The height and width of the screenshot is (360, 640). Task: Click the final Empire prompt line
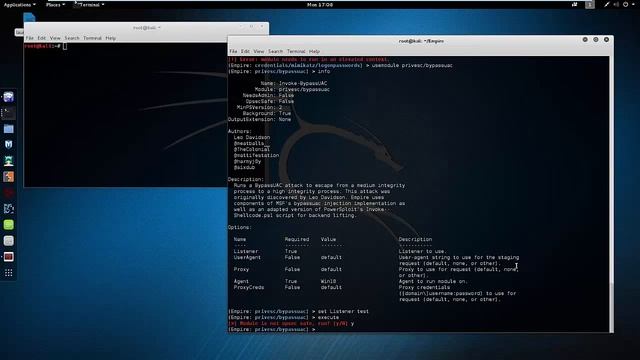tap(272, 329)
